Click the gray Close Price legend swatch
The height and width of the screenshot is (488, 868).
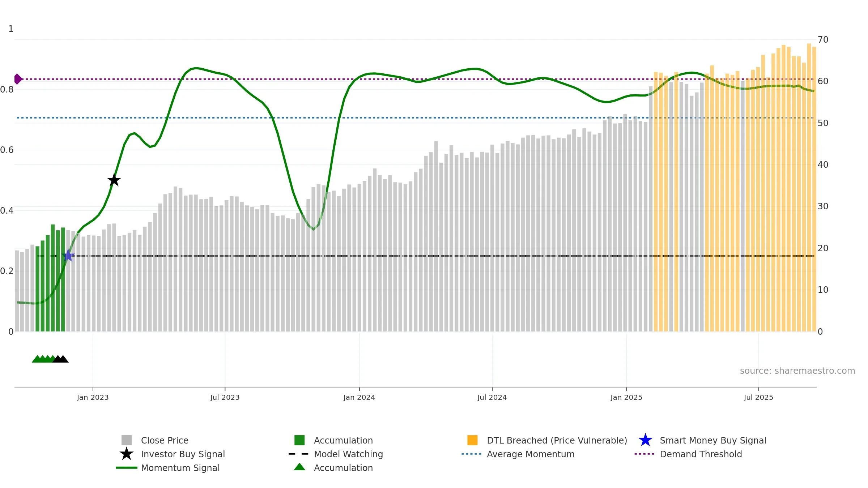coord(127,440)
